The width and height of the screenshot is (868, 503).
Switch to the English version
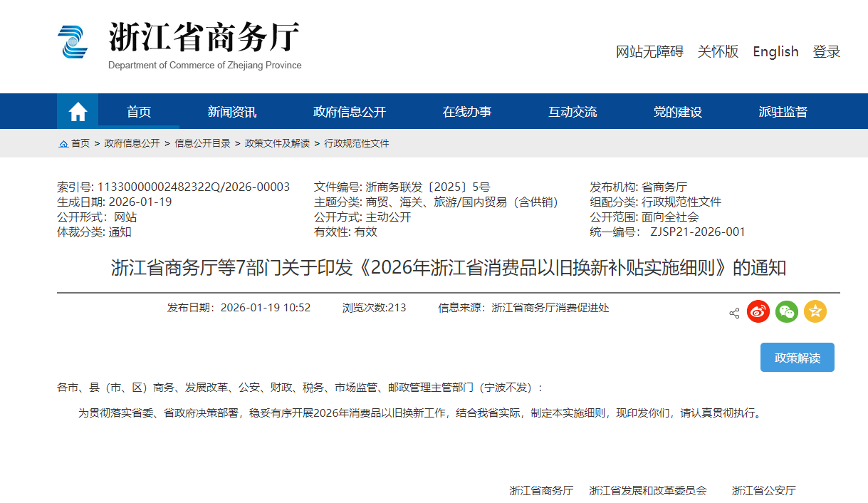[775, 52]
